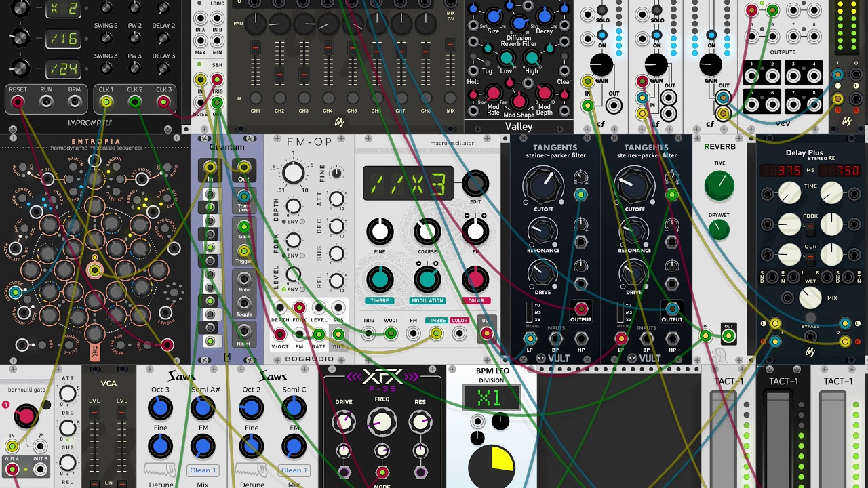This screenshot has width=868, height=488.
Task: Click the bernoulli gate IN jack
Action: [x=12, y=446]
